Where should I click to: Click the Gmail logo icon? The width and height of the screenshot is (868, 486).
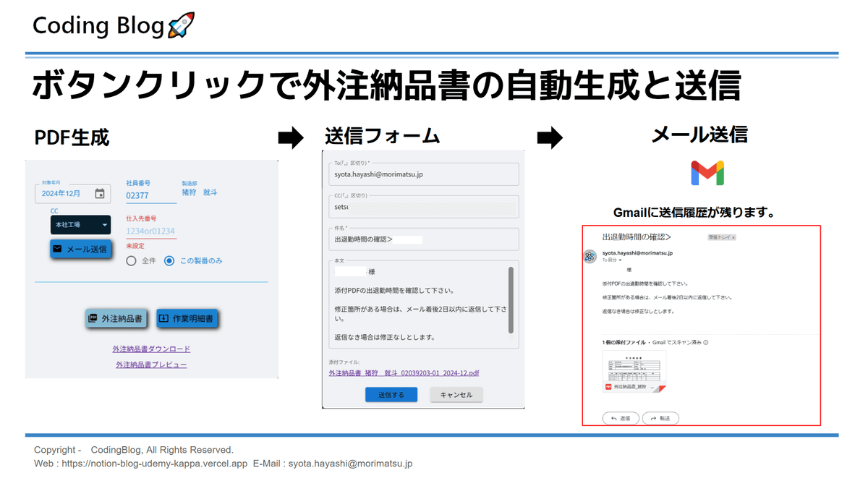pos(707,174)
